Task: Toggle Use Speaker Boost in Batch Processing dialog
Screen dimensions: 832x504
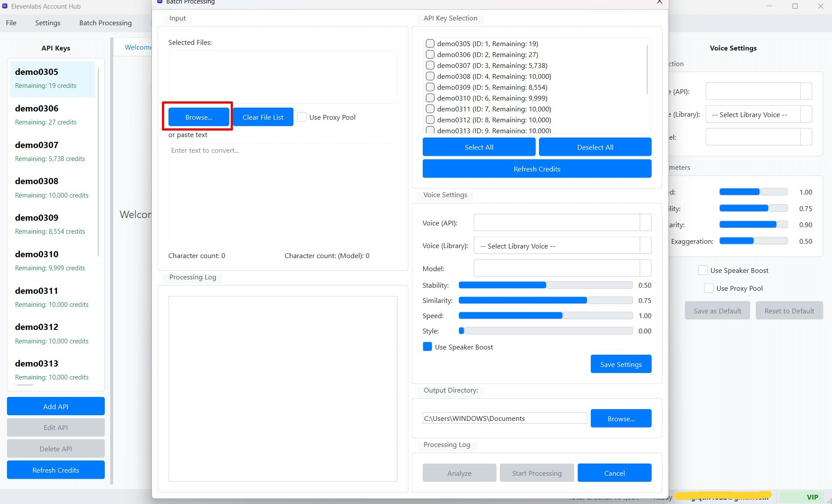Action: click(428, 347)
